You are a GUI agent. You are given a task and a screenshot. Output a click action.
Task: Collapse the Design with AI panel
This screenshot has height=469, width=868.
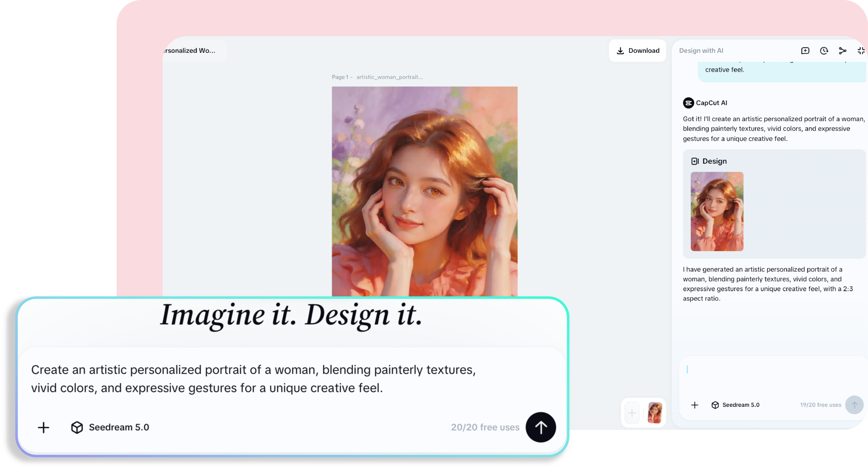[x=861, y=50]
